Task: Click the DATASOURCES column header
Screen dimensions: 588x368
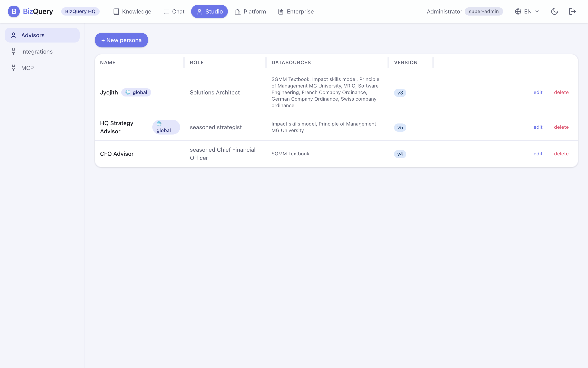Action: tap(291, 63)
